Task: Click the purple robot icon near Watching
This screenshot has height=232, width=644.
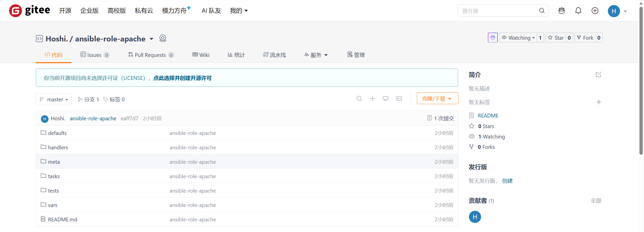Action: (x=492, y=38)
